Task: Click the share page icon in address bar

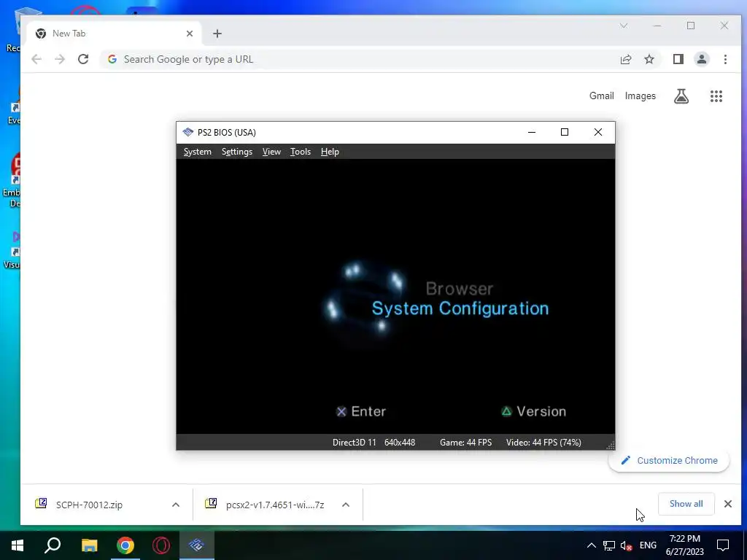Action: (x=625, y=59)
